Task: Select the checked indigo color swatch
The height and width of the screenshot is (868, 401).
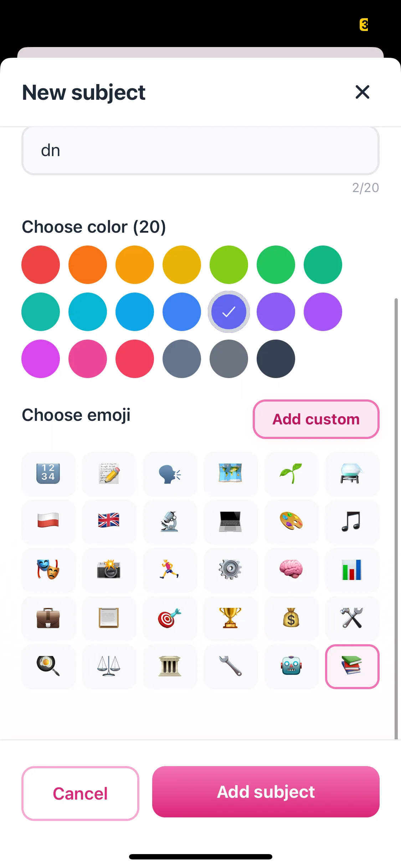Action: click(x=229, y=312)
